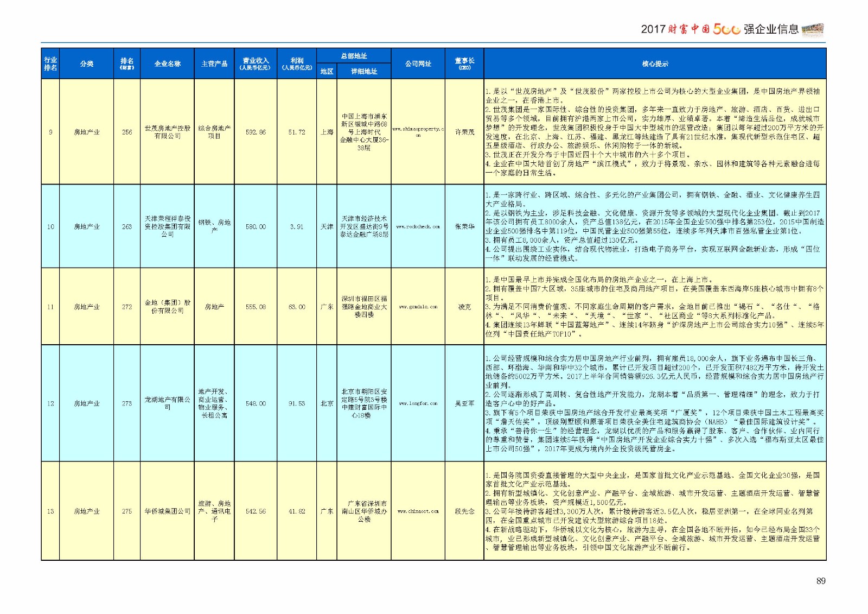Viewport: 868px width, 614px height.
Task: Select address 广东省深圳市南山区华侨城办公楼
Action: (364, 511)
